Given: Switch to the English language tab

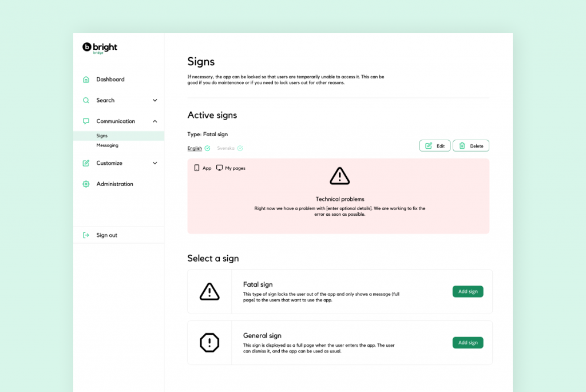Looking at the screenshot, I should (x=195, y=148).
